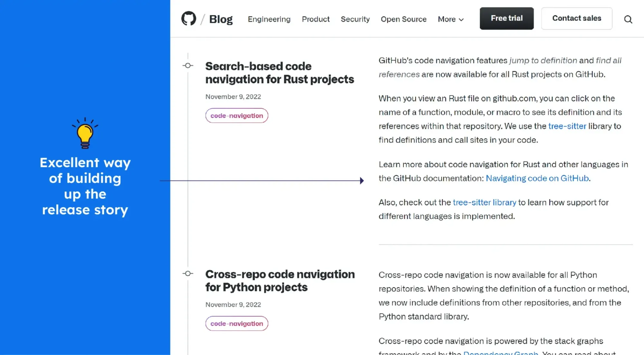Follow the tree-sitter link before "library to"
The image size is (644, 355).
[567, 126]
